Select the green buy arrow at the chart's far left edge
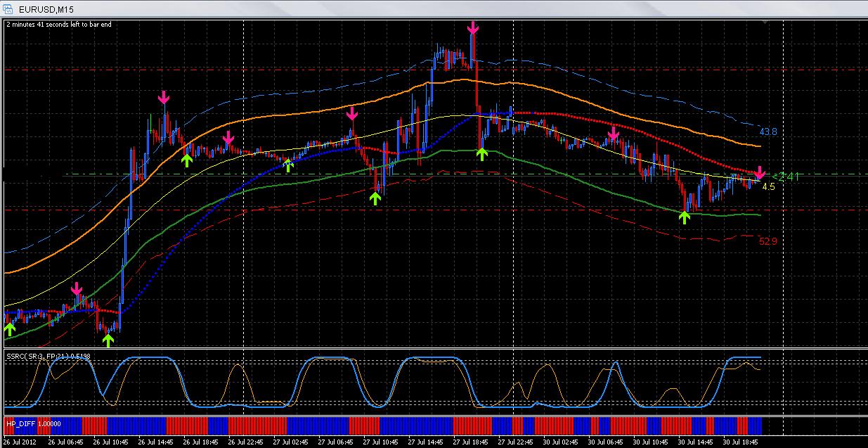The height and width of the screenshot is (448, 868). coord(9,328)
